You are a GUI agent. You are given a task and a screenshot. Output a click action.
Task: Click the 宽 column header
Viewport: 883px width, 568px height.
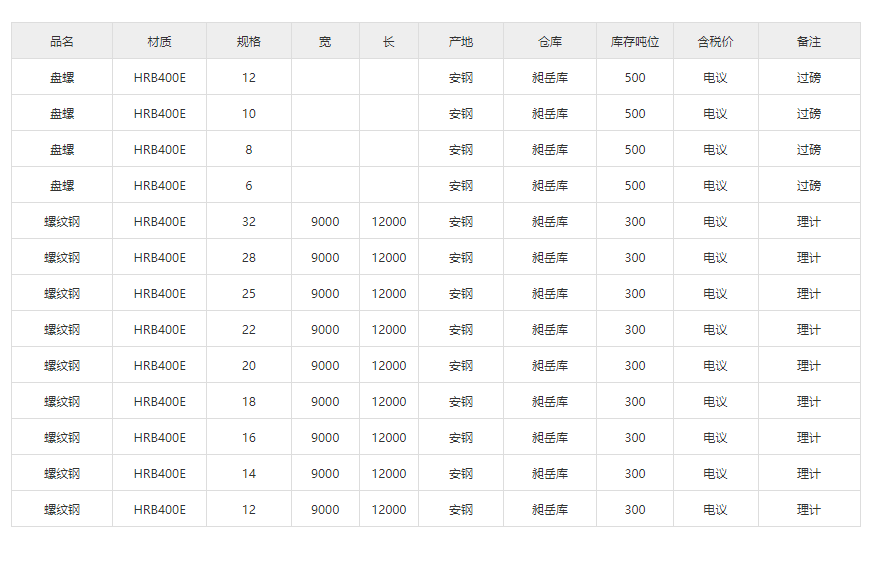point(325,41)
